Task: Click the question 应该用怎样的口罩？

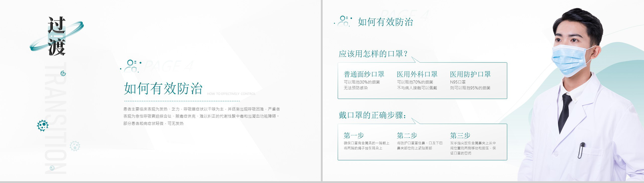Action: tap(373, 54)
